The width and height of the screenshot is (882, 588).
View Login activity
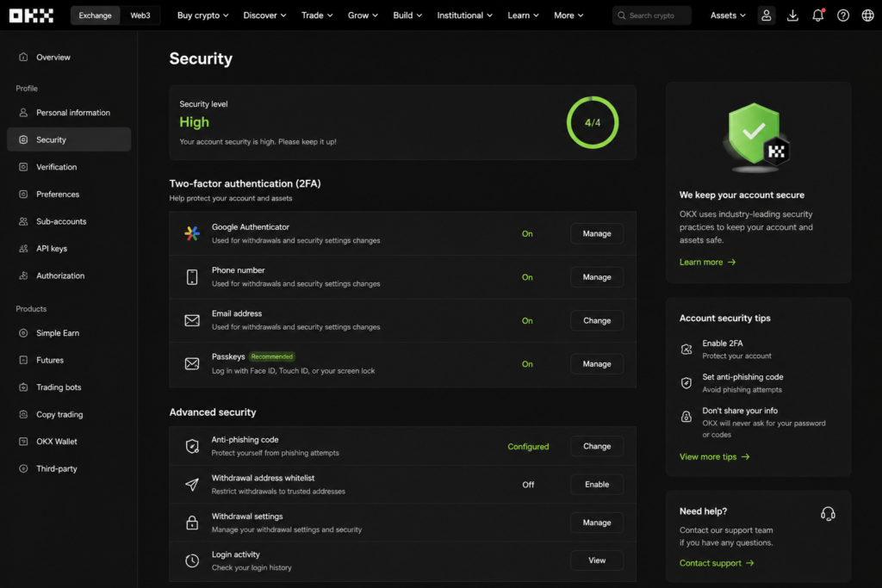coord(597,560)
